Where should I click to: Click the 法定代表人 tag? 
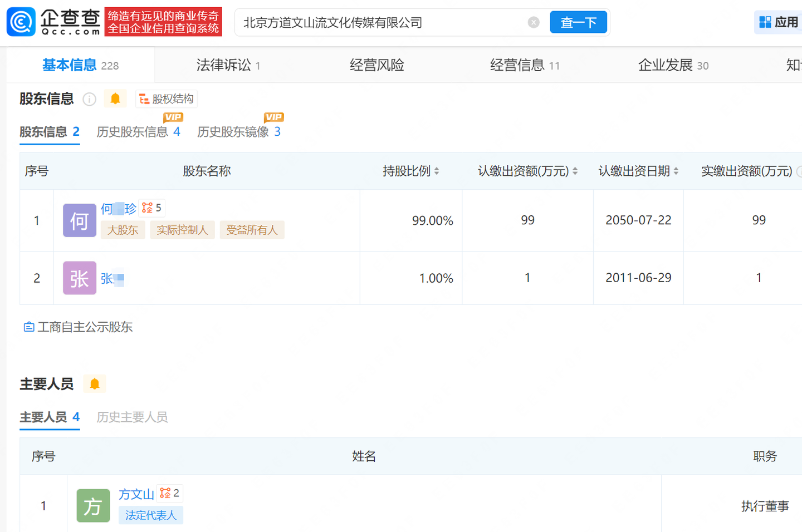tap(151, 515)
